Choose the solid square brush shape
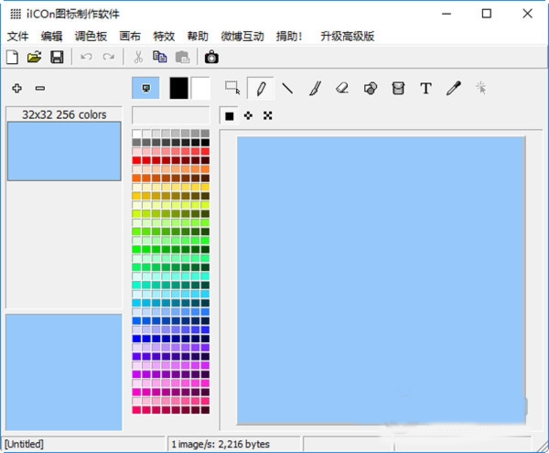The width and height of the screenshot is (549, 453). point(229,116)
